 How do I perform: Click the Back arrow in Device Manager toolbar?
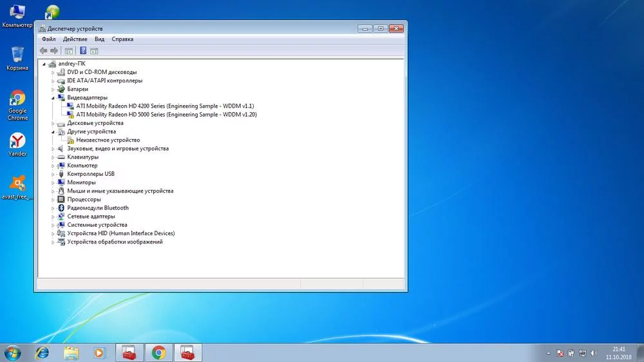pyautogui.click(x=44, y=51)
